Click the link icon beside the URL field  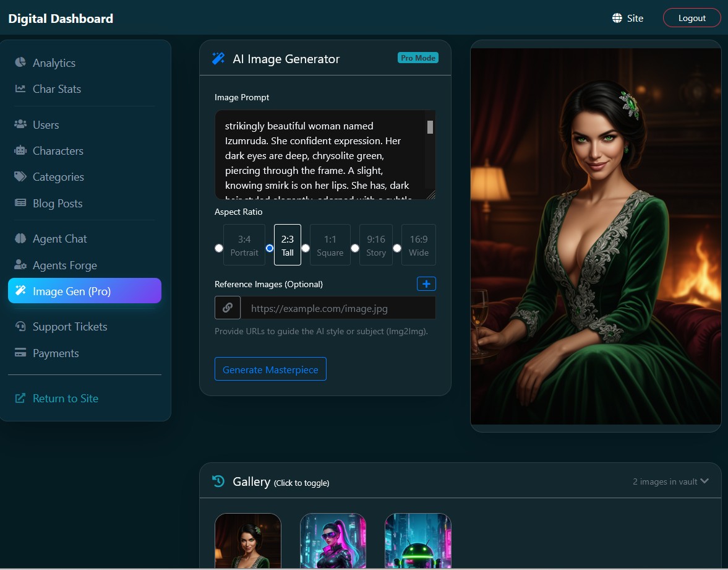pos(227,308)
